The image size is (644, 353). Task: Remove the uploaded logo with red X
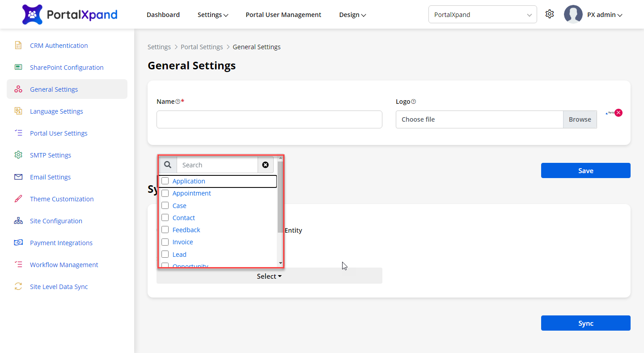click(x=619, y=113)
